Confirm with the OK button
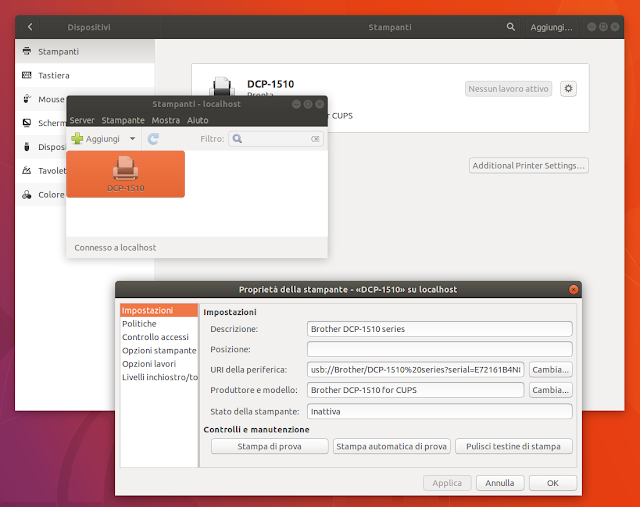This screenshot has width=640, height=507. (553, 483)
